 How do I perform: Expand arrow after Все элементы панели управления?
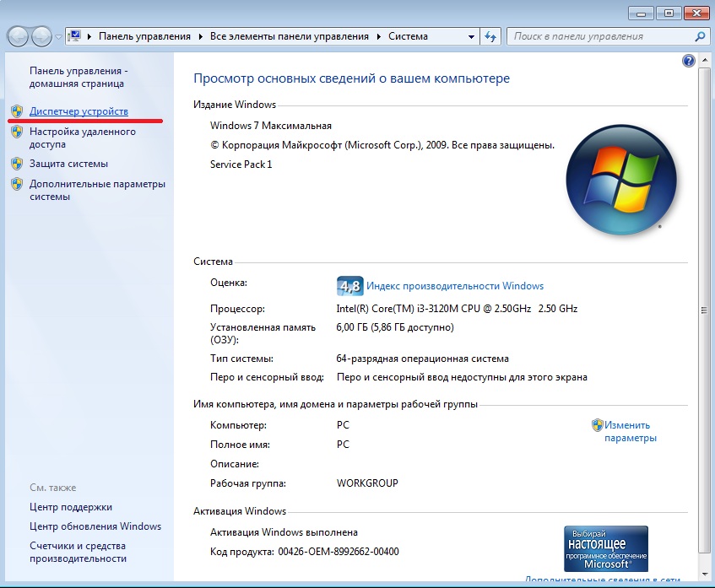[x=379, y=36]
